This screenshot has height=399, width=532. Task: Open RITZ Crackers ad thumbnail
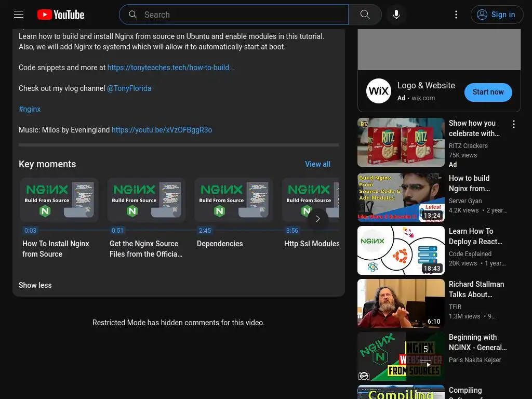tap(401, 142)
